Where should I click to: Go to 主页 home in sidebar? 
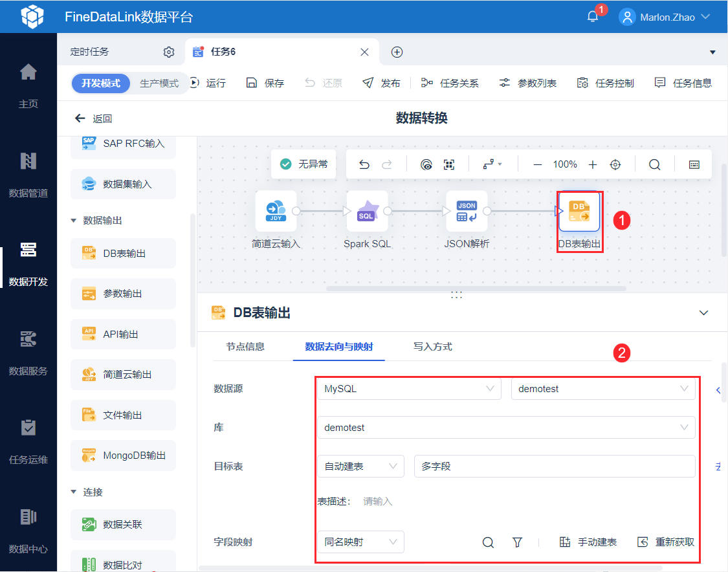28,86
